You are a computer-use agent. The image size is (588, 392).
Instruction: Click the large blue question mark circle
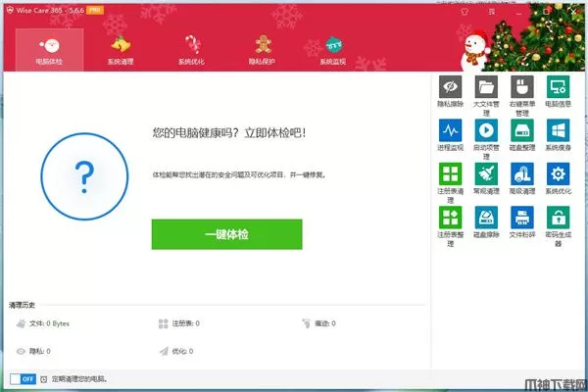click(x=84, y=176)
